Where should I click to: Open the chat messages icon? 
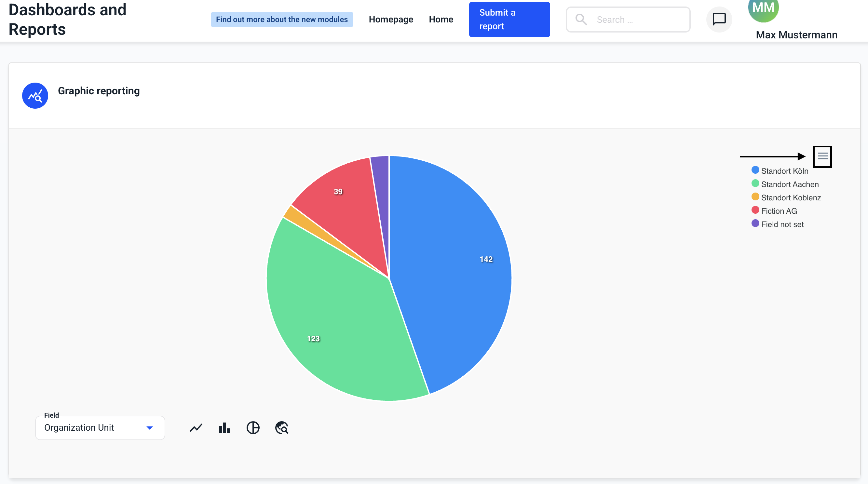[x=719, y=19]
